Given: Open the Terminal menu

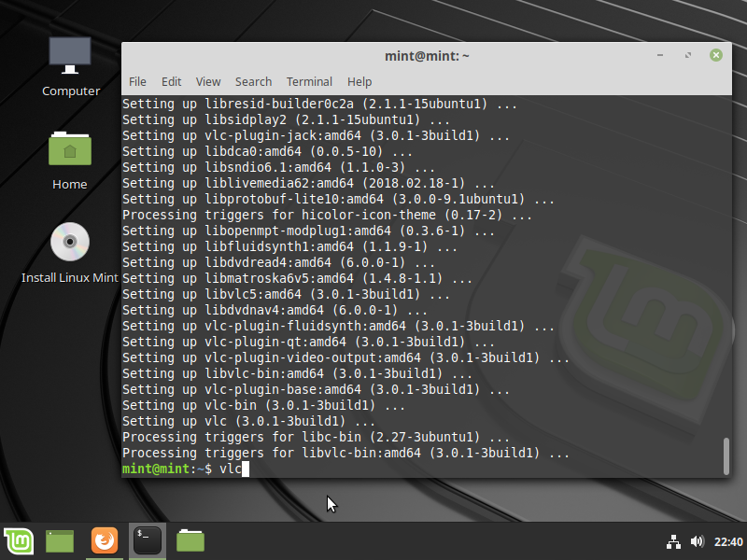Looking at the screenshot, I should click(x=309, y=82).
